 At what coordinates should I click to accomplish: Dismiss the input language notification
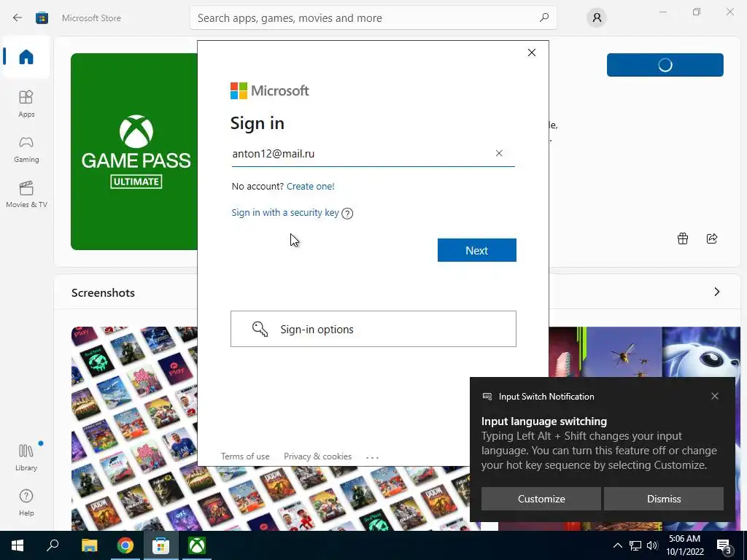point(664,499)
